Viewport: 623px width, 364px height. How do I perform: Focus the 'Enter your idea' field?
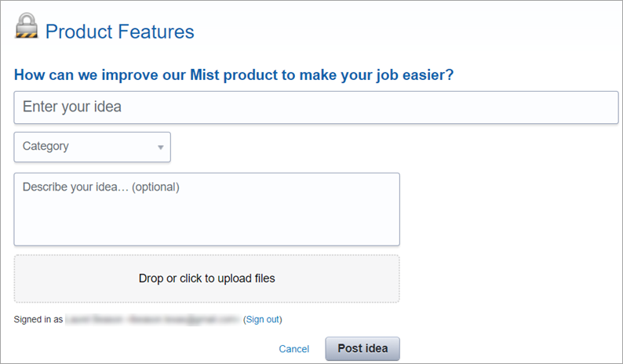(315, 107)
